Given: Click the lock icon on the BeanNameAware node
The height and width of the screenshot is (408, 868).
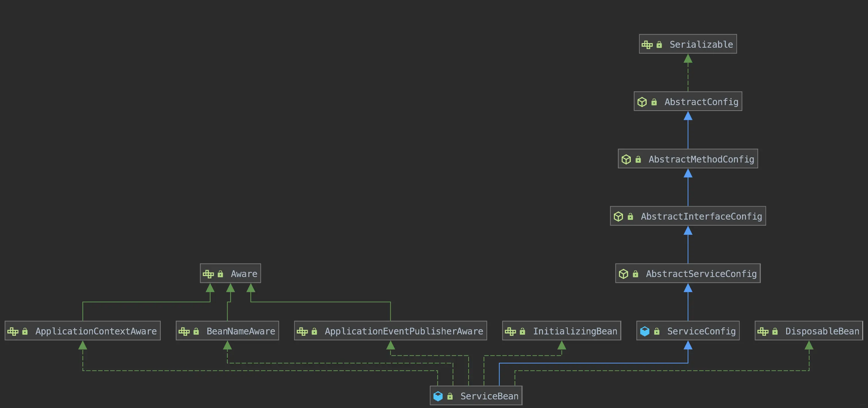Looking at the screenshot, I should click(196, 331).
